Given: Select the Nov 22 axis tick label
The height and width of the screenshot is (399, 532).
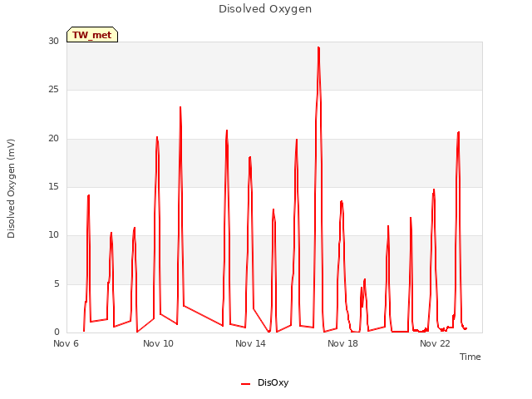Looking at the screenshot, I should 435,343.
